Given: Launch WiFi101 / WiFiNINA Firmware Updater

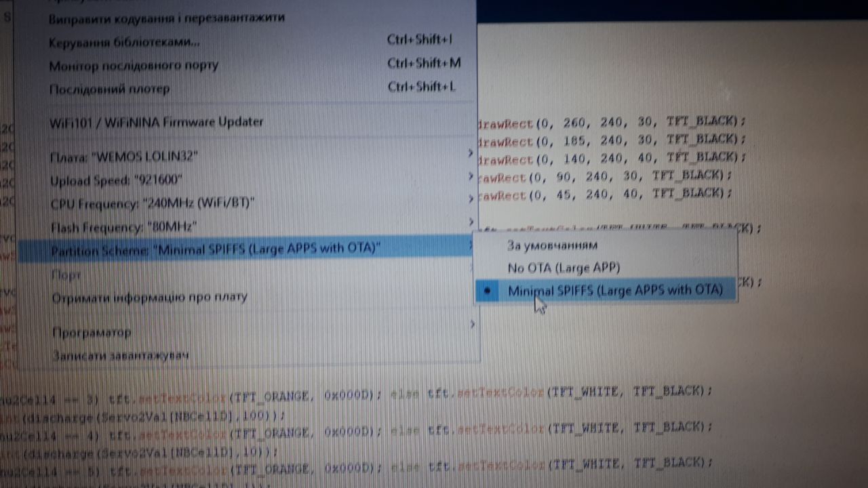Looking at the screenshot, I should click(x=247, y=123).
